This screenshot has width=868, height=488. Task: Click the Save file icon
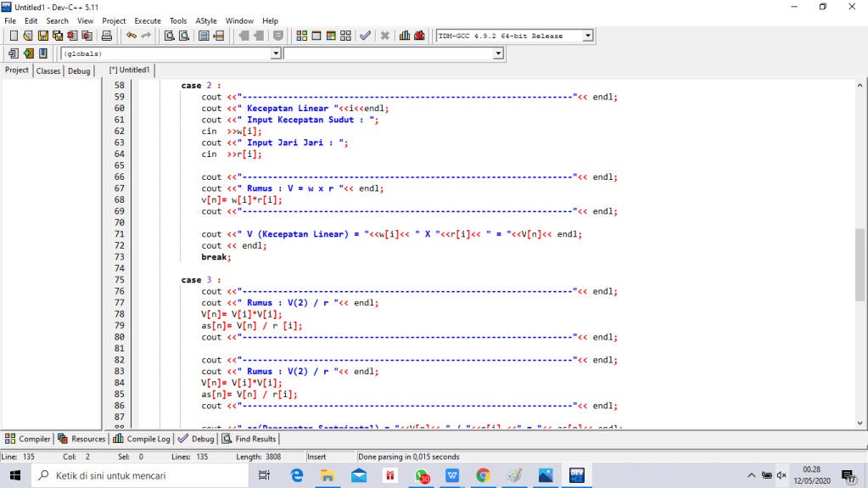point(42,36)
